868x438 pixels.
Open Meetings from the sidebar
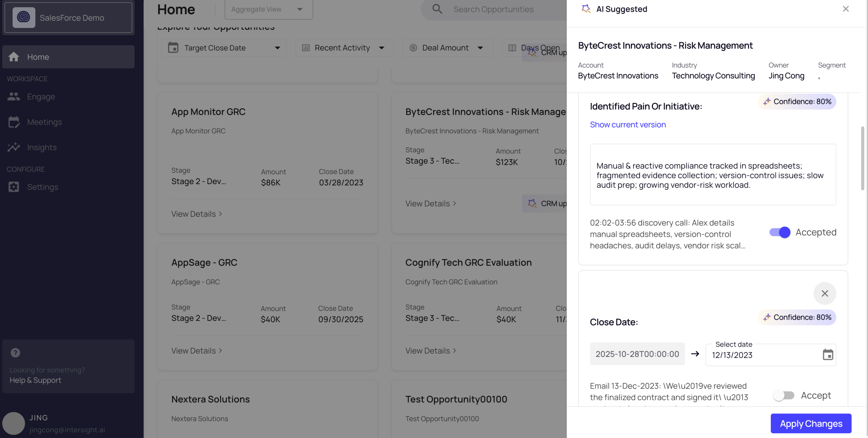tap(44, 122)
